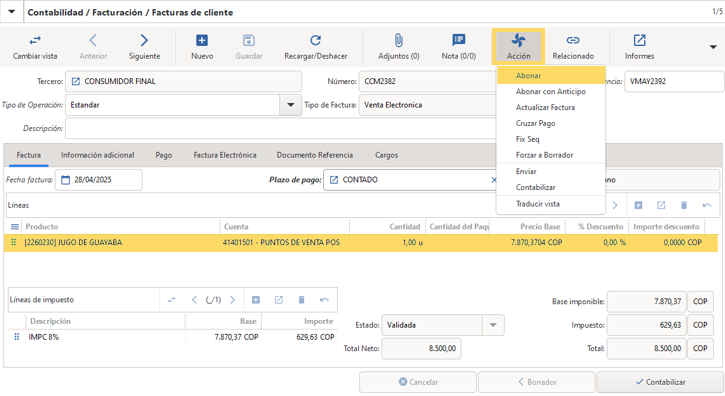Select Fix Seq menu entry
The width and height of the screenshot is (725, 396).
click(x=551, y=139)
